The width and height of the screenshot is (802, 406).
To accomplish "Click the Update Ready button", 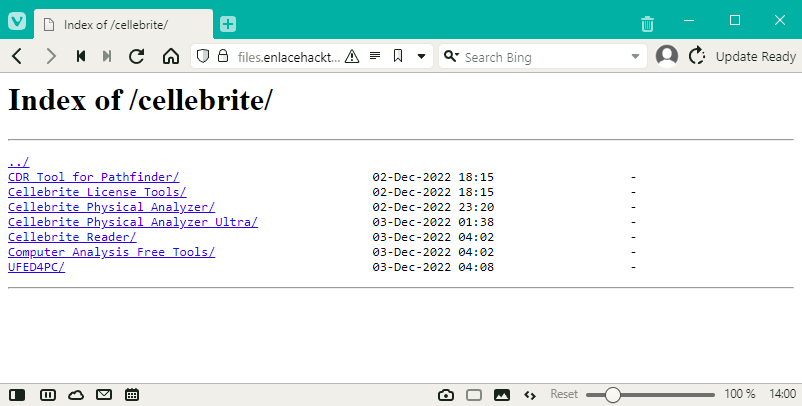I will [x=742, y=56].
